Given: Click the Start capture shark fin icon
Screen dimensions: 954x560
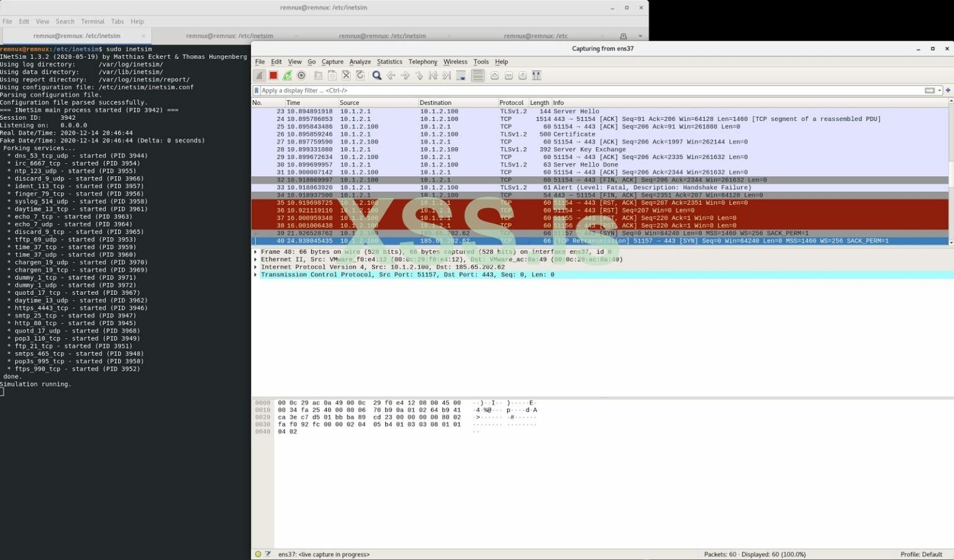Looking at the screenshot, I should pos(260,76).
